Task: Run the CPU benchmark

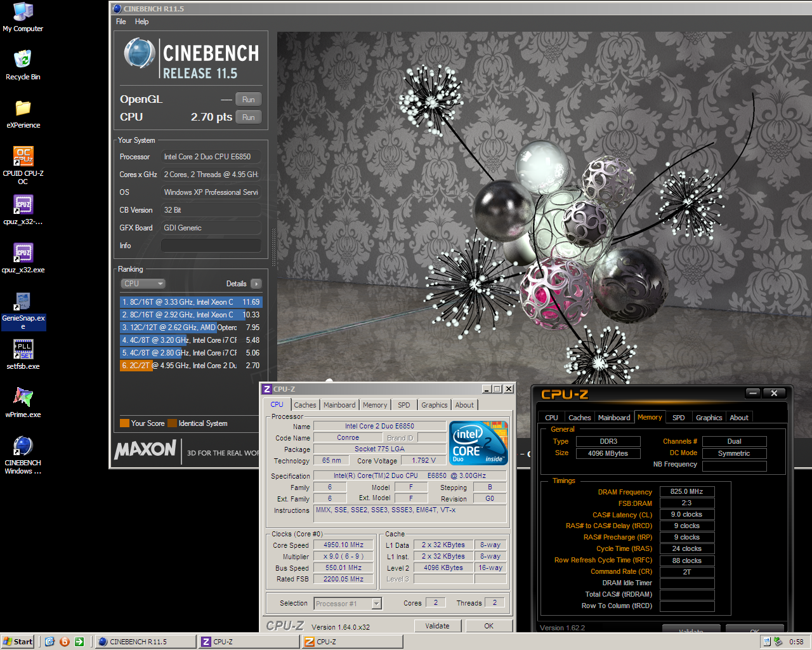Action: tap(248, 117)
